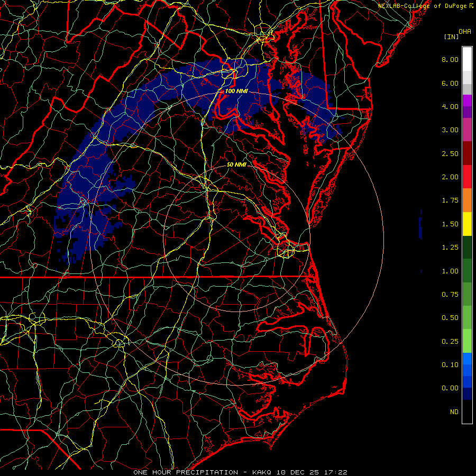Screen dimensions: 476x476
Task: Click the 0.10 scale value
Action: pos(450,365)
